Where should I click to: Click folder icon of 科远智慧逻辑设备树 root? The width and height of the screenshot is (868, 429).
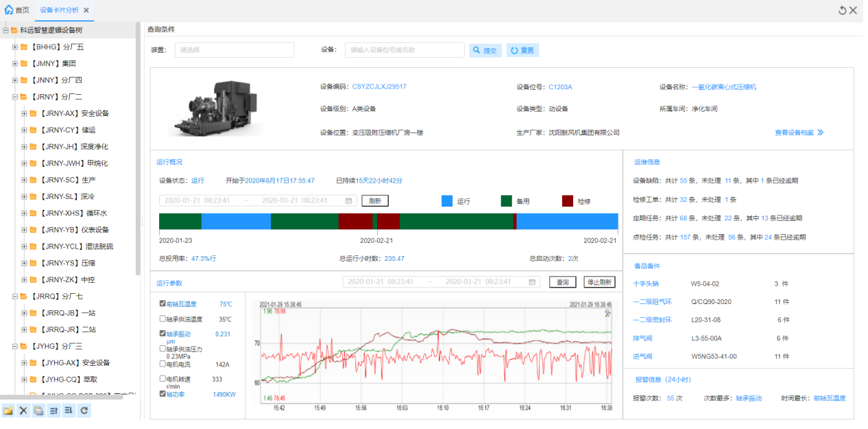(14, 30)
